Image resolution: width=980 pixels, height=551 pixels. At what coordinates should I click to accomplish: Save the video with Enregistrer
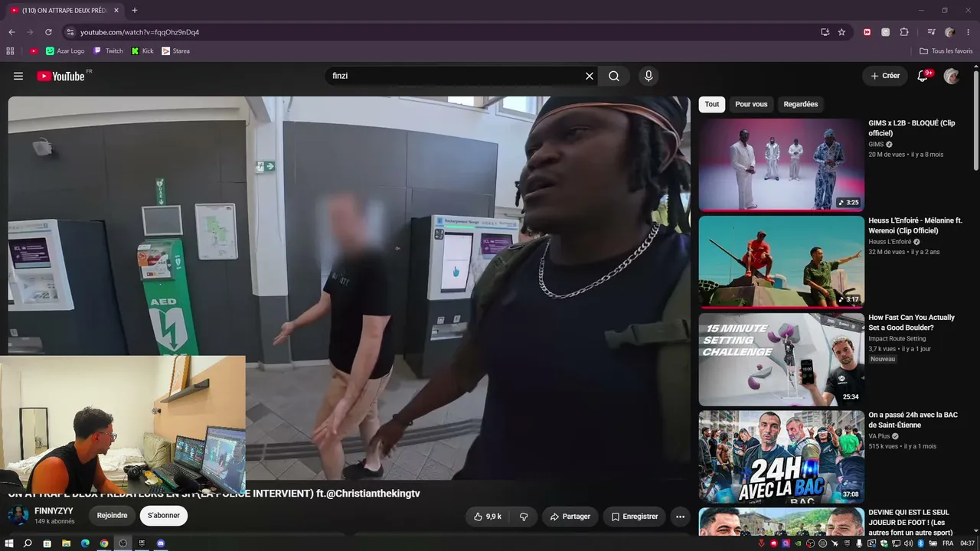(634, 517)
